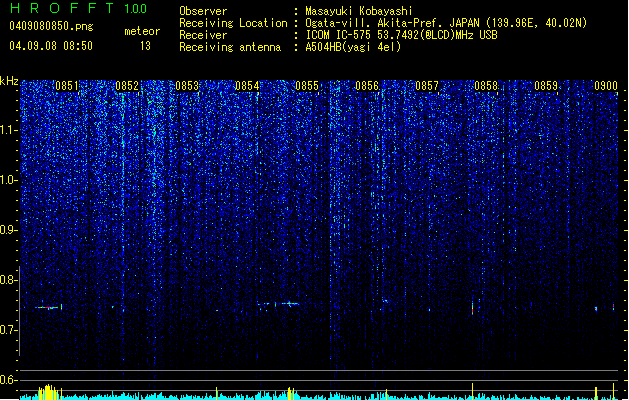This screenshot has height=400, width=629.
Task: Click the 0.6 kHz axis label
Action: click(x=8, y=380)
